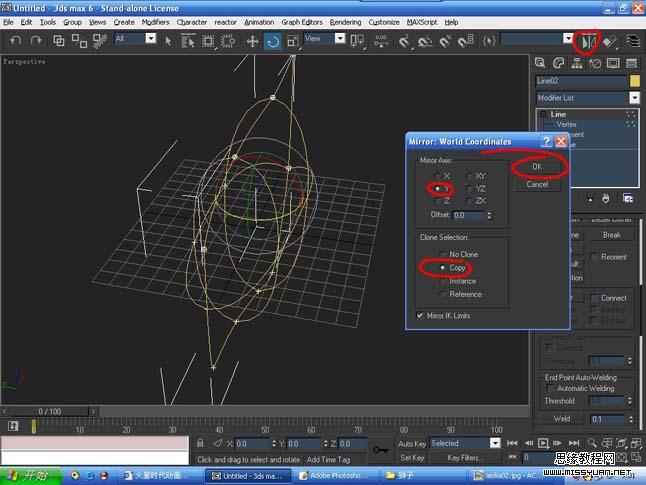Screen dimensions: 646x485
Task: Open the Modifiers menu
Action: [x=155, y=22]
